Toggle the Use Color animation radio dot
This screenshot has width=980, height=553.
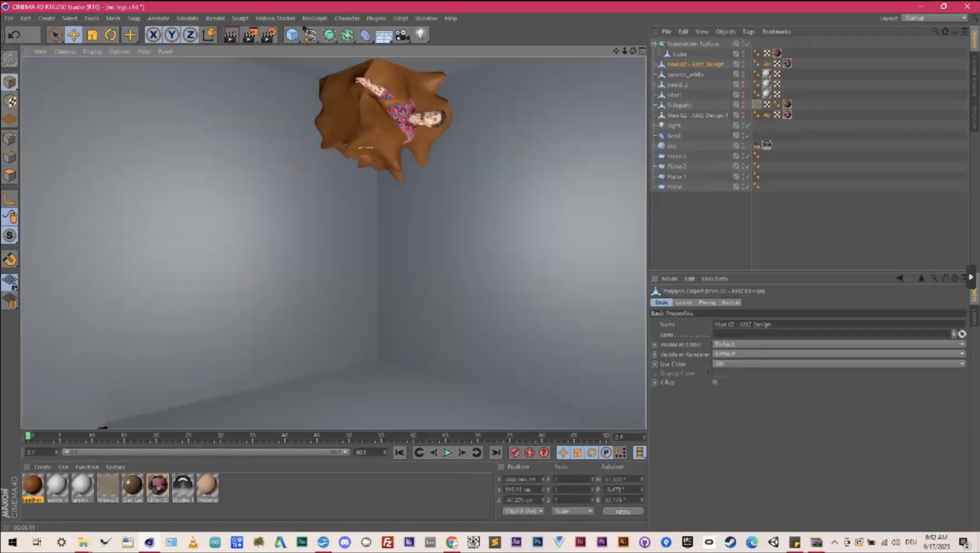[654, 364]
